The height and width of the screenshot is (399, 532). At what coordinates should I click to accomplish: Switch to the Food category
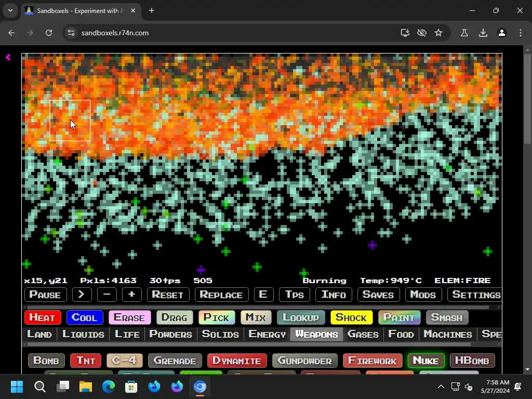click(x=402, y=334)
